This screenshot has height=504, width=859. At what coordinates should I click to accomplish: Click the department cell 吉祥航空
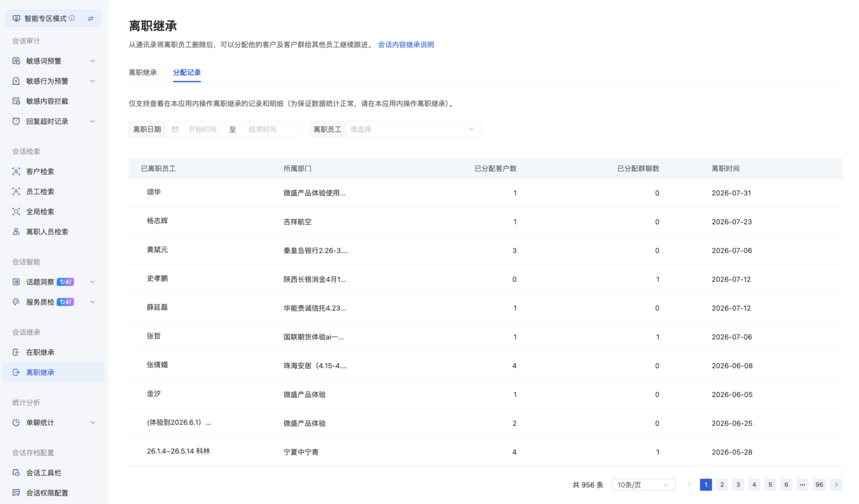[x=297, y=222]
